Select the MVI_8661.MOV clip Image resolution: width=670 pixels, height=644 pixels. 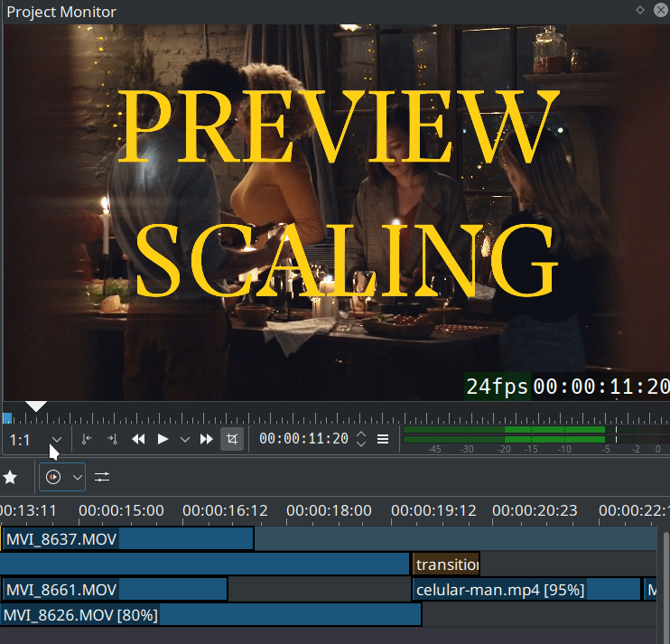pyautogui.click(x=115, y=590)
